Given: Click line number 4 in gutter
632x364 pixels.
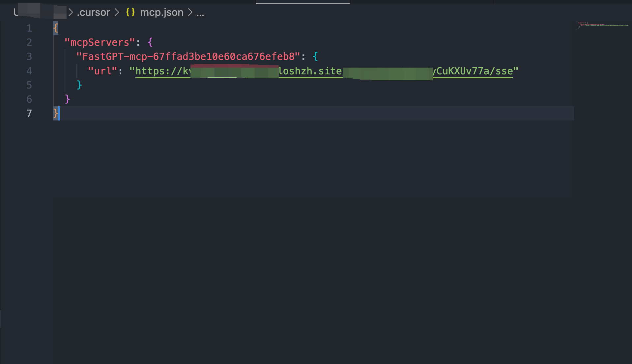Looking at the screenshot, I should coord(29,71).
